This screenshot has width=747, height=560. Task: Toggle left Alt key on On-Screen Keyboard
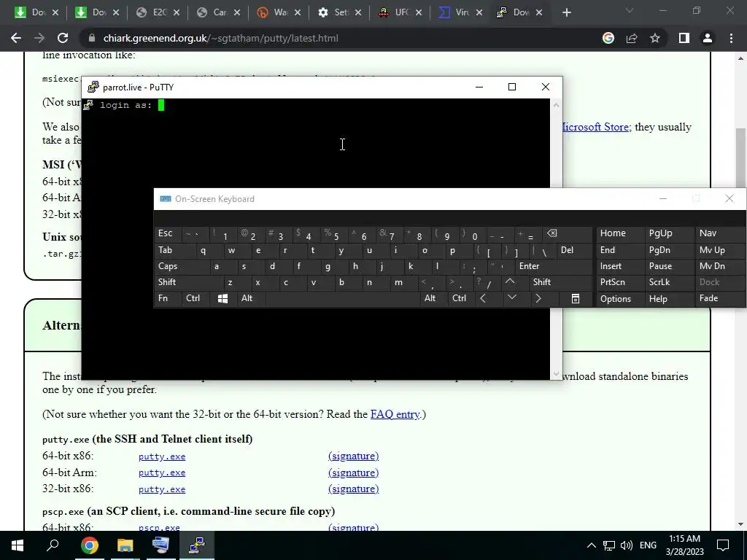250,298
